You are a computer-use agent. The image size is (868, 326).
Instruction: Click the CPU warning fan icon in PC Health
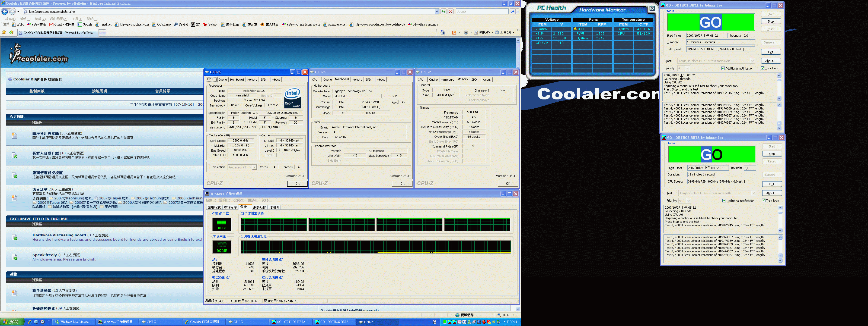click(x=575, y=29)
